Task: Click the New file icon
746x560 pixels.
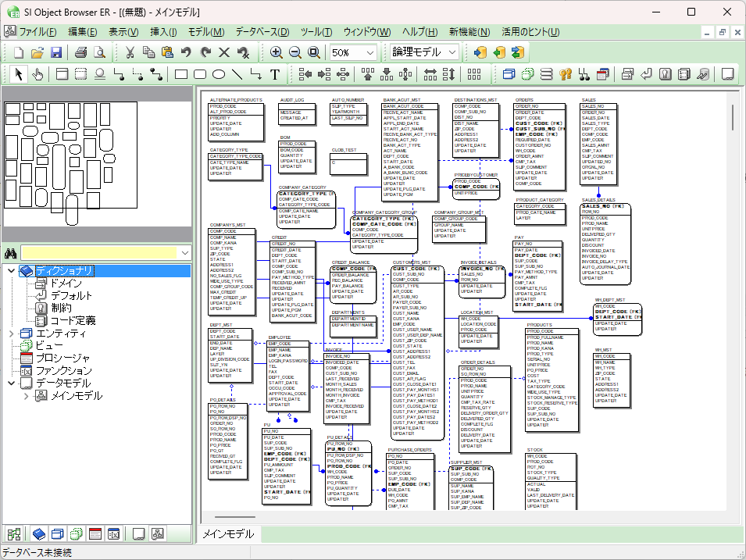Action: click(x=19, y=52)
